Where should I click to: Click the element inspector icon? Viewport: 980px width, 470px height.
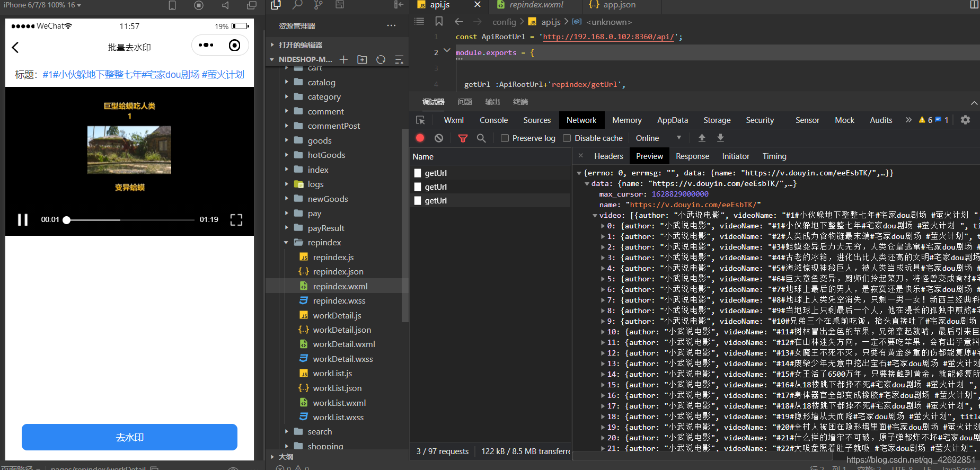[421, 120]
